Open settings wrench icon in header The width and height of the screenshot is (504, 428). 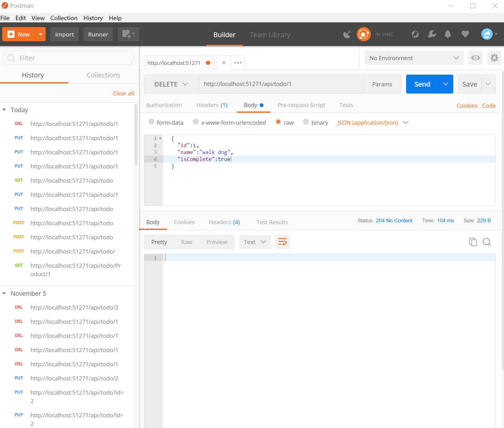(432, 34)
